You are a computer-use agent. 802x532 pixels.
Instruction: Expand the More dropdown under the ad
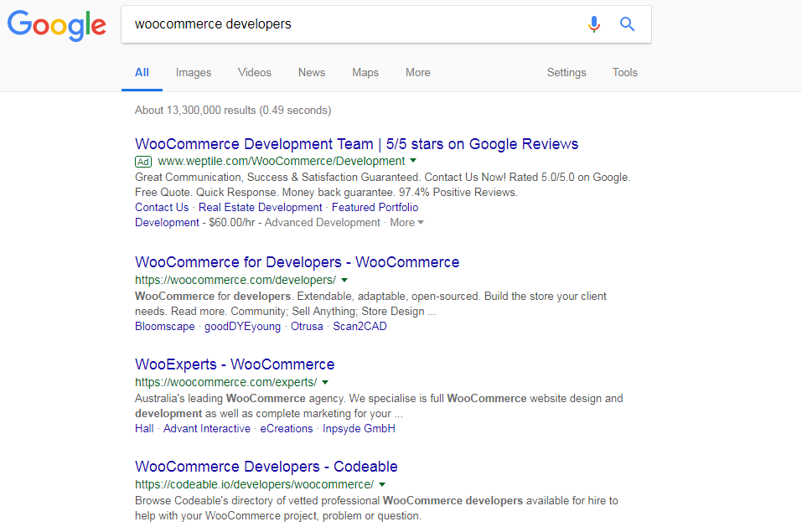(x=406, y=223)
